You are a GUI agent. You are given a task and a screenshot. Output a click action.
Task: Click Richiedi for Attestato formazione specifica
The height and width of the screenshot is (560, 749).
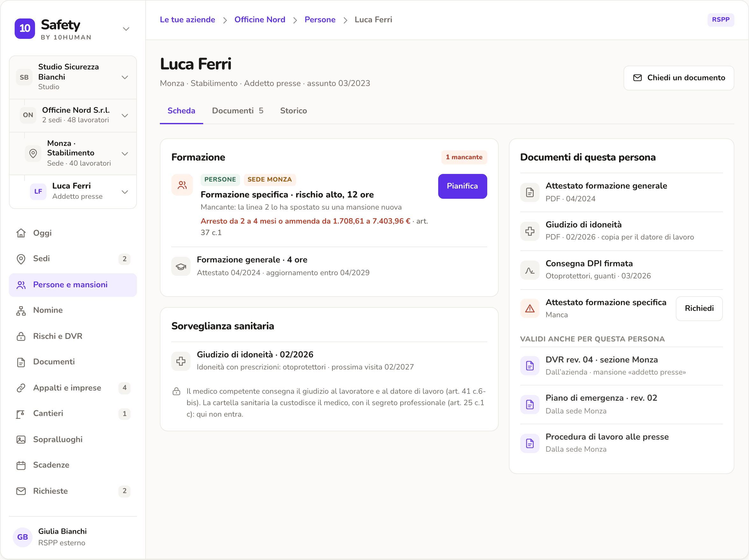tap(699, 308)
